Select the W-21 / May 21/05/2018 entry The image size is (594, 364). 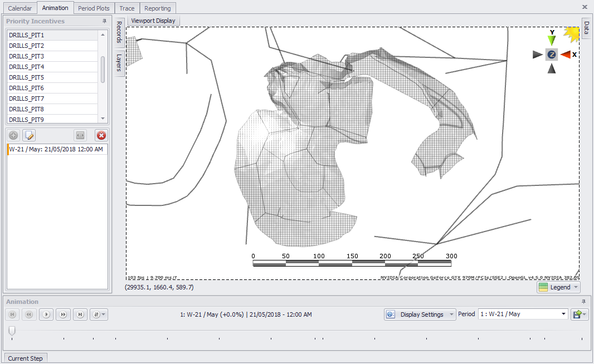pyautogui.click(x=57, y=149)
